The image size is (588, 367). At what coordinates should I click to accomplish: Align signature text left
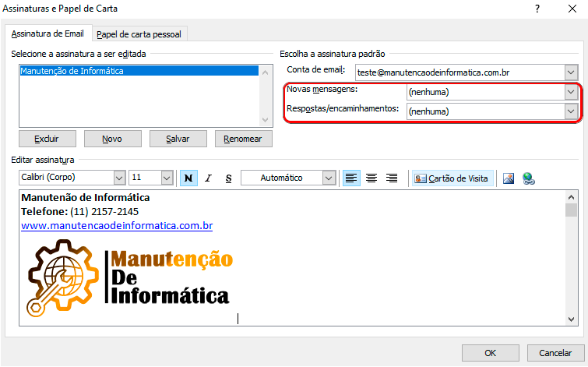point(351,178)
